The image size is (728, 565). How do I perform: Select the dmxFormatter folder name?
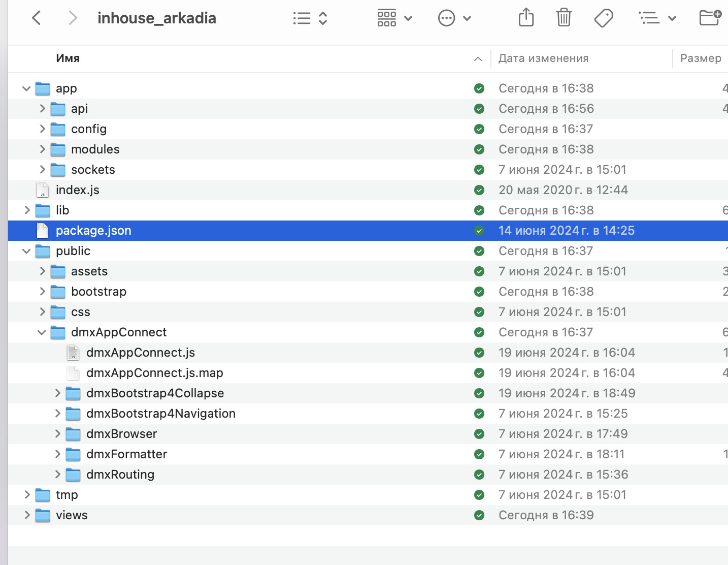click(127, 454)
